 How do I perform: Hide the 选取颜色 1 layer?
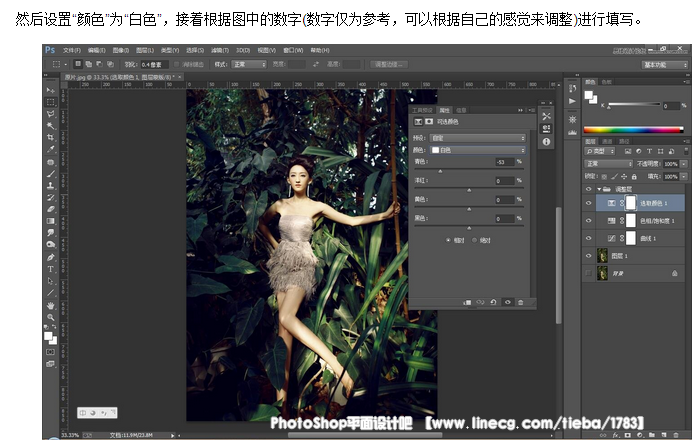click(588, 203)
